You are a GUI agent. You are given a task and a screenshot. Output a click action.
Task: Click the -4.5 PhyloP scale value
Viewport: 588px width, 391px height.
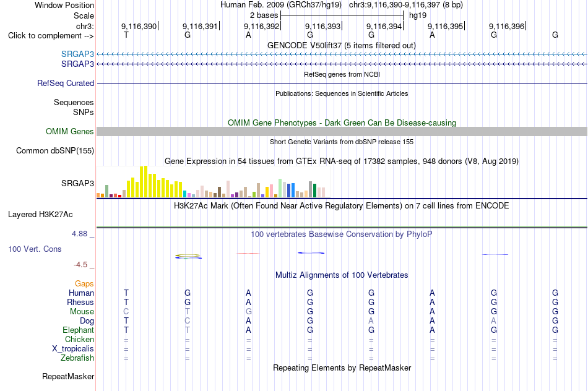[80, 265]
